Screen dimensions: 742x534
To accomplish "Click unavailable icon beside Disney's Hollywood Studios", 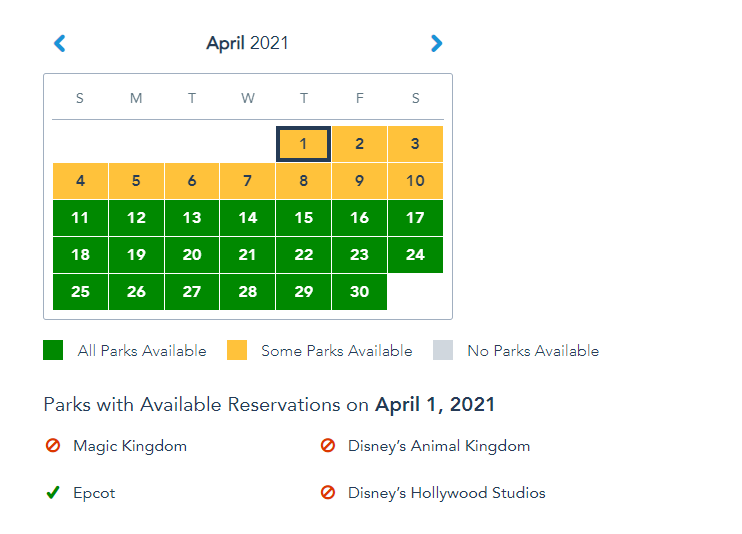I will 328,493.
